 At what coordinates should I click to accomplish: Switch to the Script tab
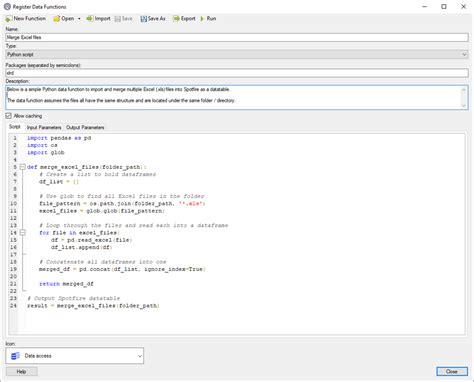click(x=15, y=127)
